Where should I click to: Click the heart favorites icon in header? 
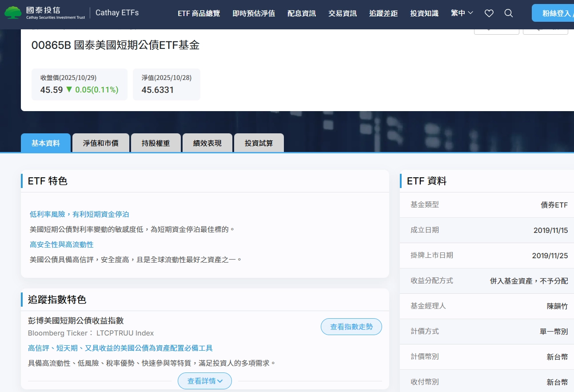[x=489, y=13]
